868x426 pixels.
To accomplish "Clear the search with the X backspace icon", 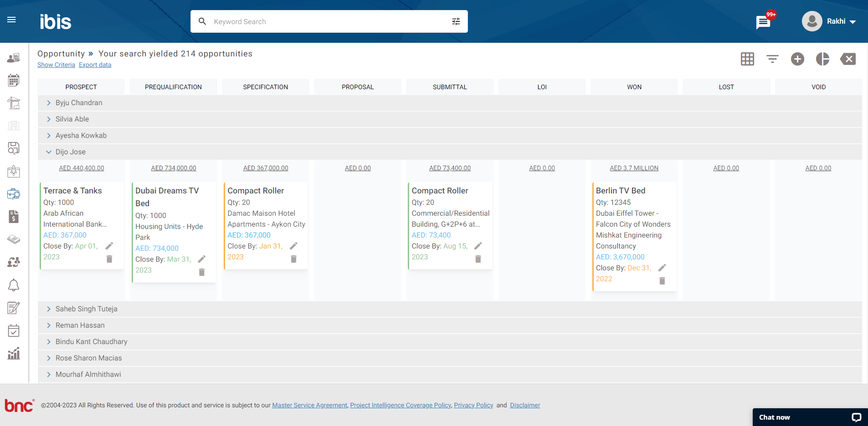I will tap(847, 59).
